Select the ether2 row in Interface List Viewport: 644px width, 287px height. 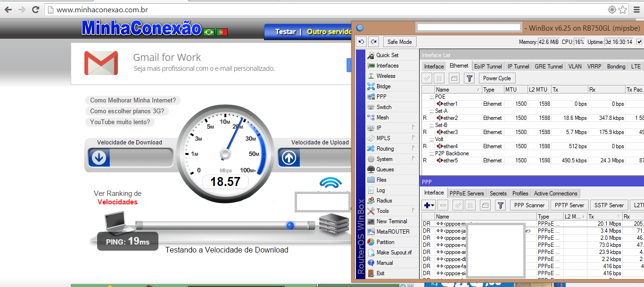(533, 118)
